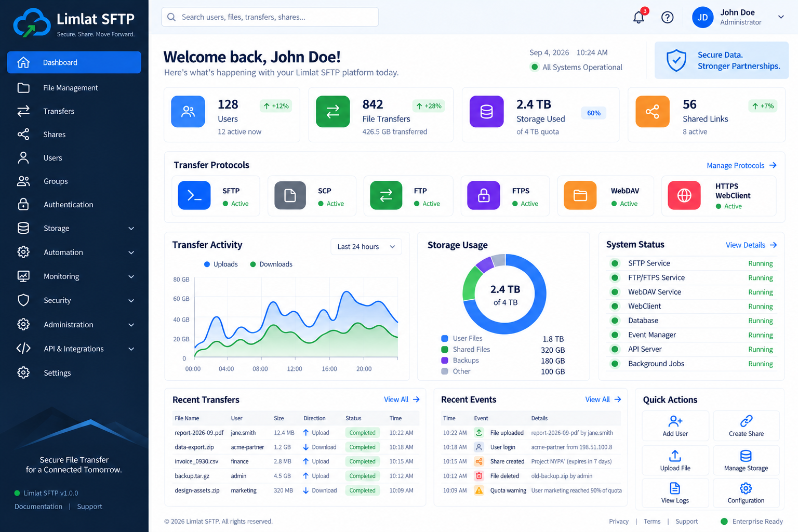Click the FTP protocol arrows icon
The height and width of the screenshot is (532, 798).
coord(386,195)
